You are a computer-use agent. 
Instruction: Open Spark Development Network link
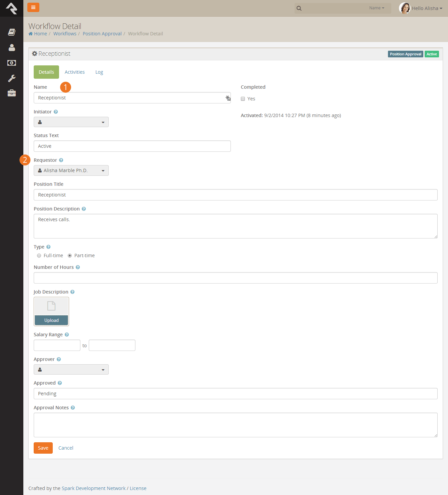coord(94,488)
